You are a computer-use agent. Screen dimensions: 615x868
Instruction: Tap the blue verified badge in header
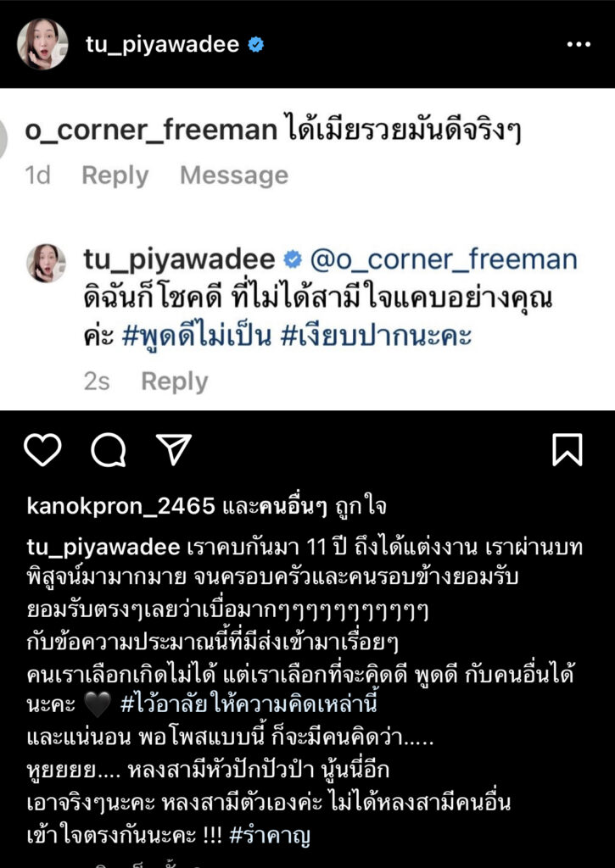tap(256, 44)
